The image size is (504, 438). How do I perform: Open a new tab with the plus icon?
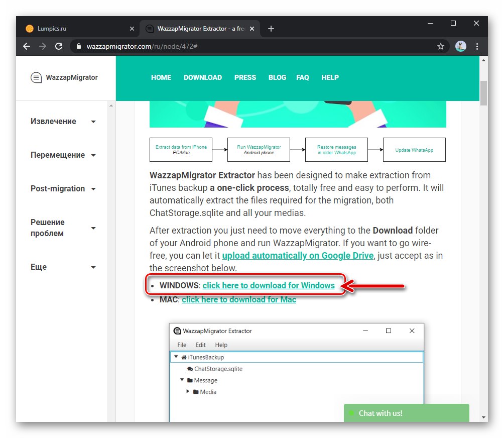pos(271,28)
